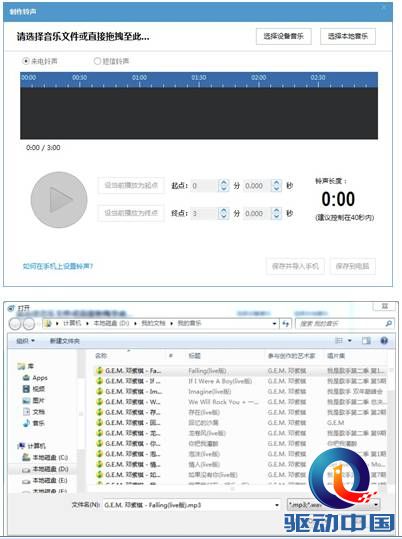Click 选择设备音乐 button
402x539 pixels.
point(284,36)
